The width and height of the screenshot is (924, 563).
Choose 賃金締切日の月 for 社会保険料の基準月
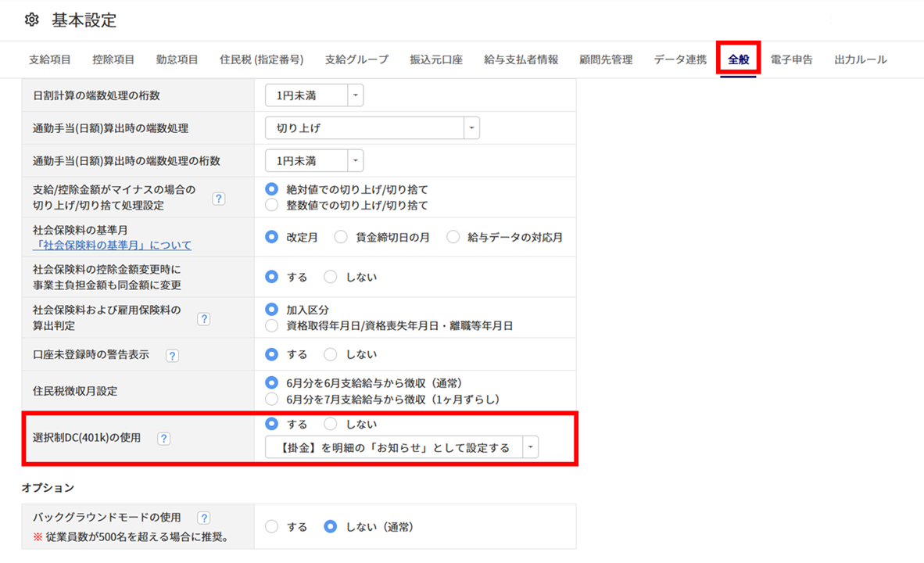[x=341, y=237]
